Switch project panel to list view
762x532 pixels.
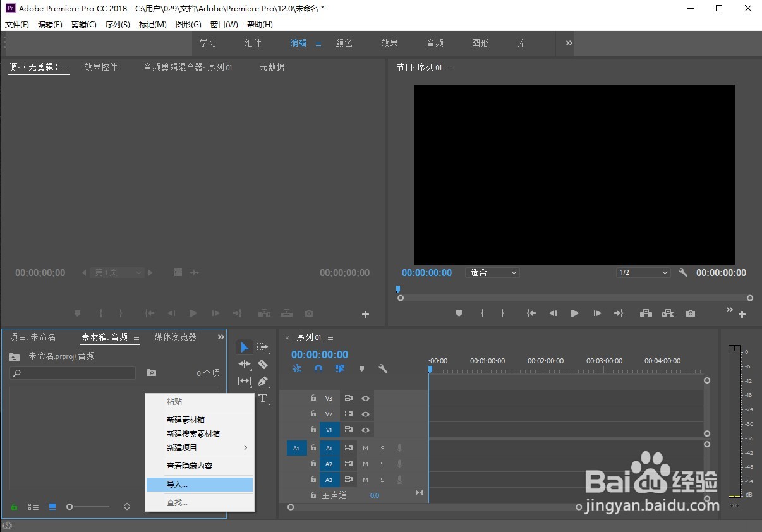tap(33, 507)
